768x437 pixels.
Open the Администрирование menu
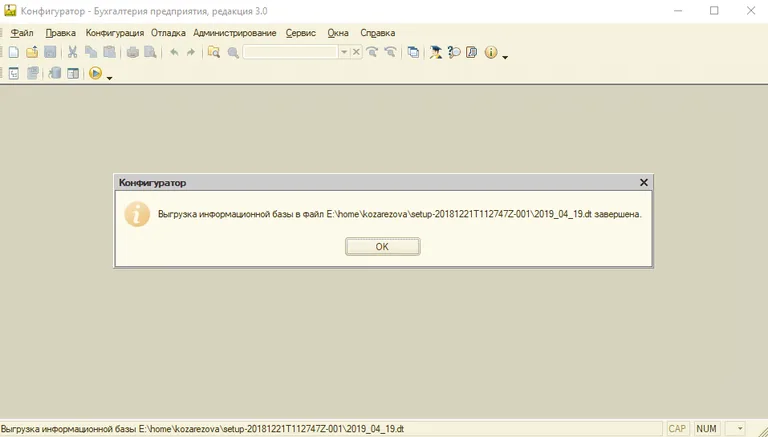tap(235, 33)
